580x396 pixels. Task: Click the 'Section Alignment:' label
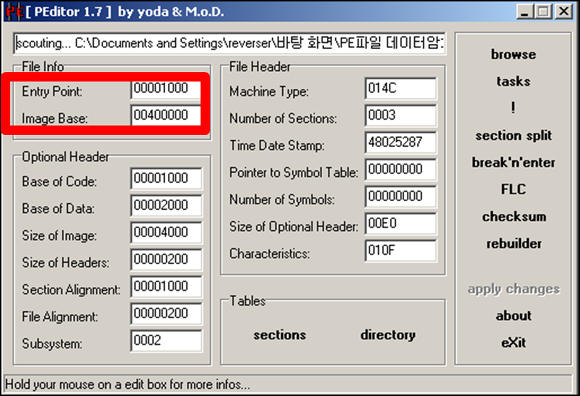(71, 290)
